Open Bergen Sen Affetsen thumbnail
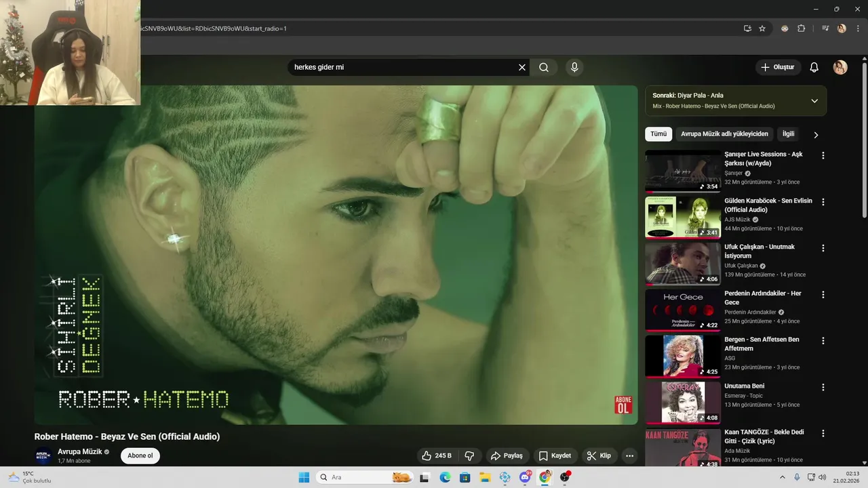The width and height of the screenshot is (868, 488). 683,357
